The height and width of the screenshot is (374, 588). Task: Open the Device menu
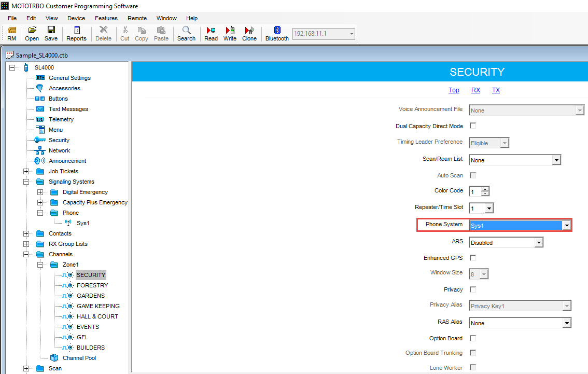[76, 18]
